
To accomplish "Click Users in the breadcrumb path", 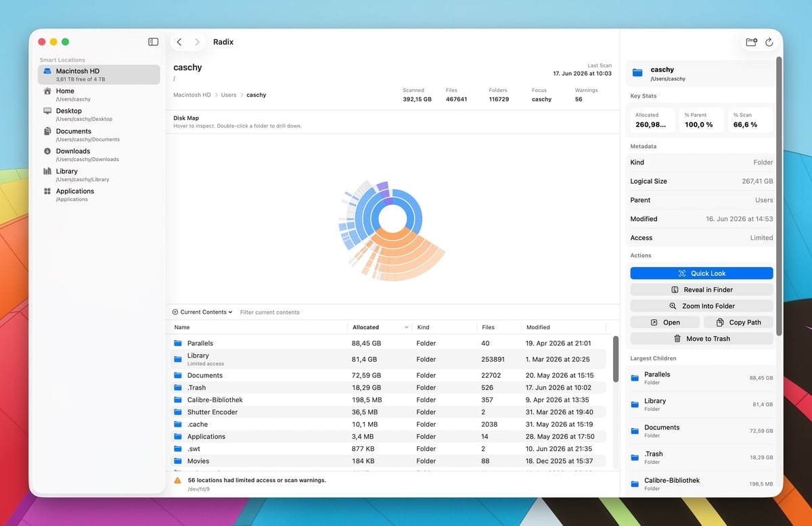I will pyautogui.click(x=229, y=95).
